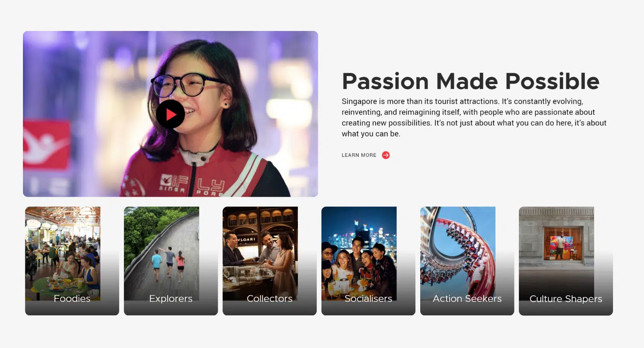
Task: Open the Action Seekers card
Action: (x=467, y=261)
